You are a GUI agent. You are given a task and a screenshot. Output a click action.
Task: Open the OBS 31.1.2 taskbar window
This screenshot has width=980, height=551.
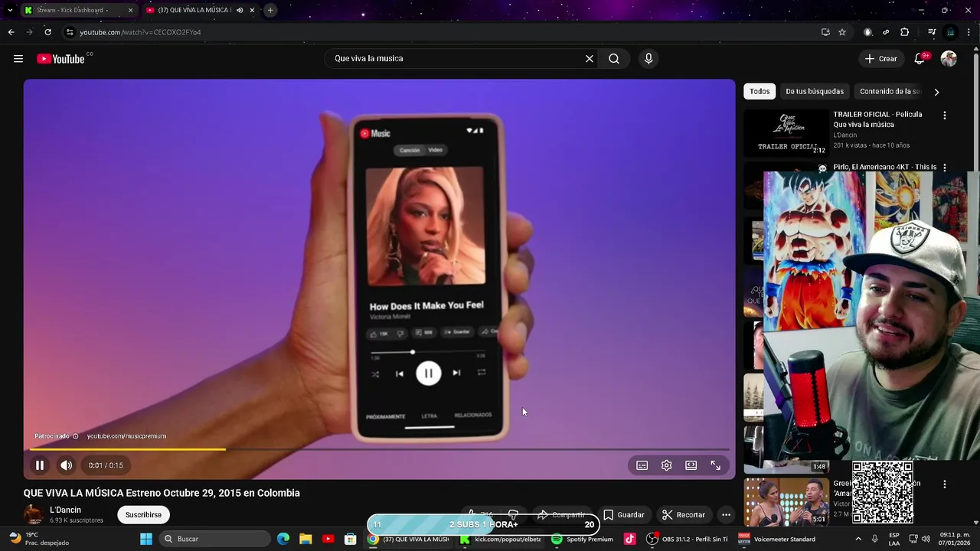688,539
